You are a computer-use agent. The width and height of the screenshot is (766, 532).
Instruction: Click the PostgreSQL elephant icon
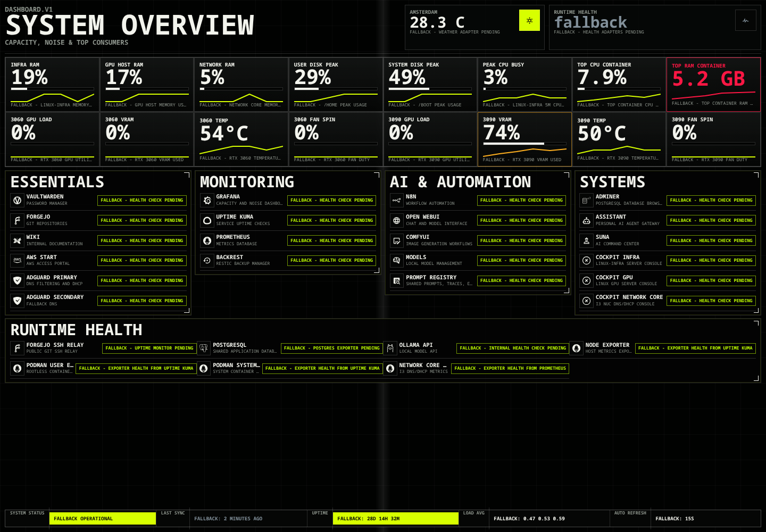coord(204,348)
